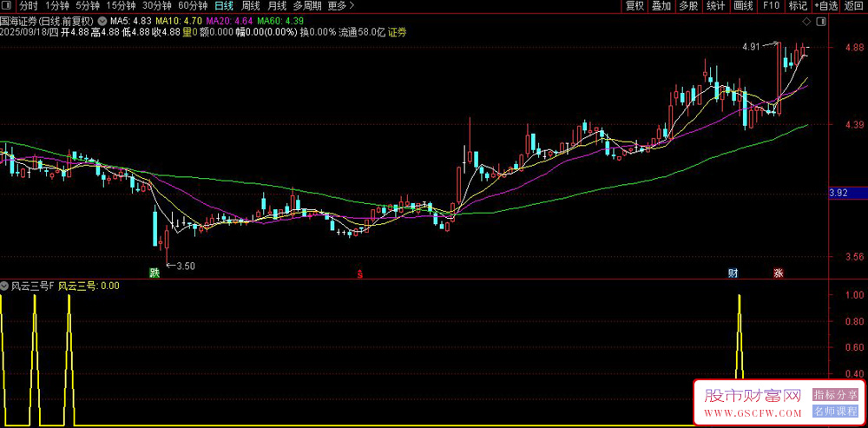The image size is (868, 428).
Task: Click the 4.91 high price annotation
Action: point(751,47)
